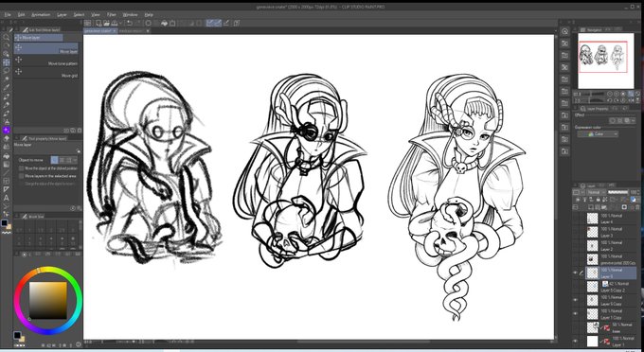Select the Pencil tool
Viewport: 644px width, 352px height.
(x=7, y=105)
